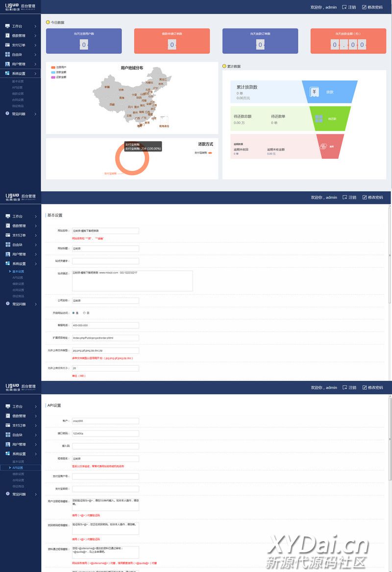The height and width of the screenshot is (572, 392).
Task: Collapse 系统设置 chevron in top dashboard sidebar
Action: click(36, 74)
